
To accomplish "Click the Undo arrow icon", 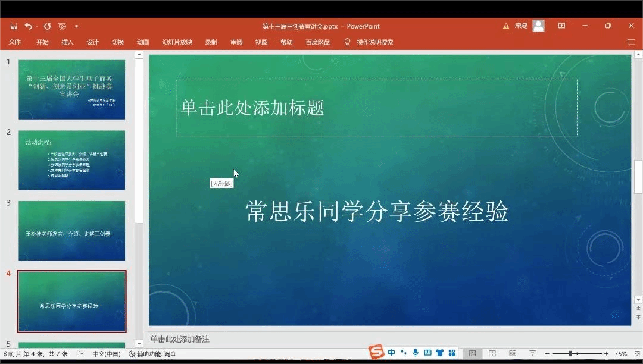I will [28, 26].
